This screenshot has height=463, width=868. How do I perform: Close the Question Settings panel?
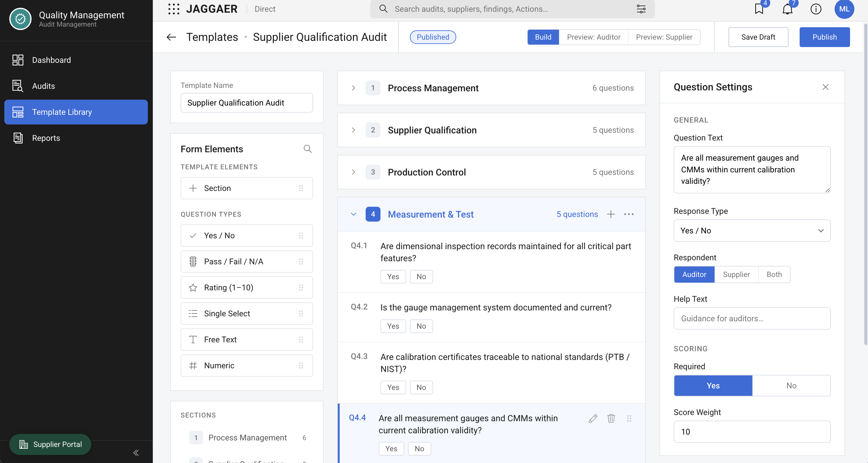(x=825, y=87)
